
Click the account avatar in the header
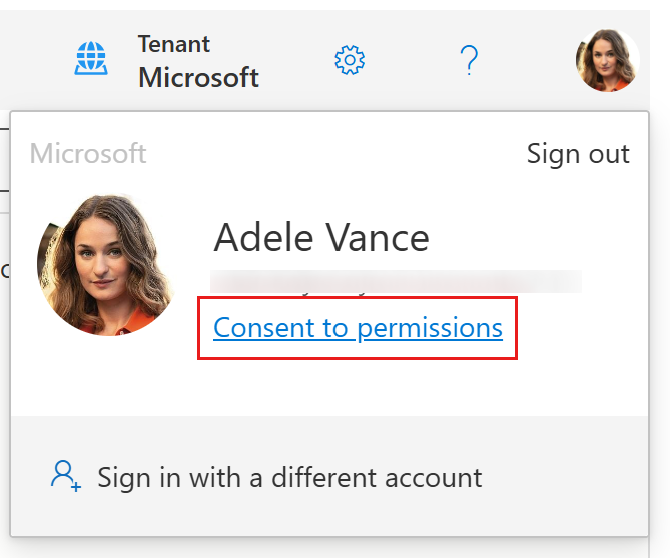click(607, 60)
